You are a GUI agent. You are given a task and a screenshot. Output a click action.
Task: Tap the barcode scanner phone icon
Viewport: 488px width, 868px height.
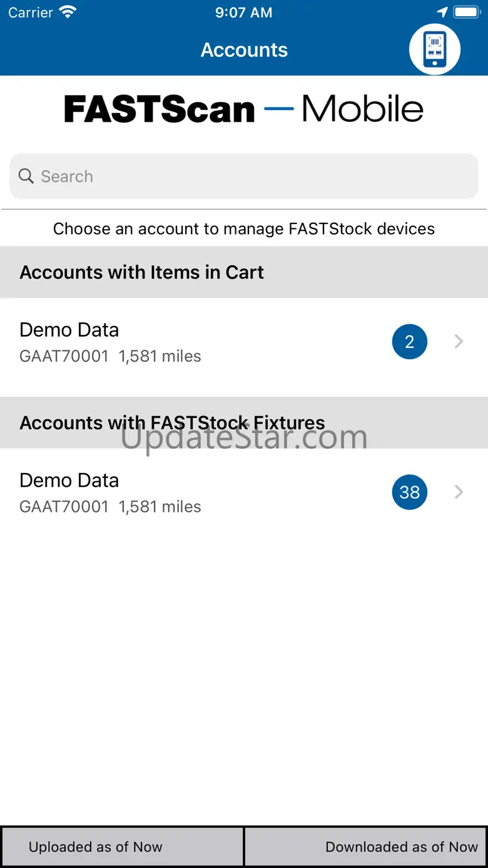(x=435, y=49)
